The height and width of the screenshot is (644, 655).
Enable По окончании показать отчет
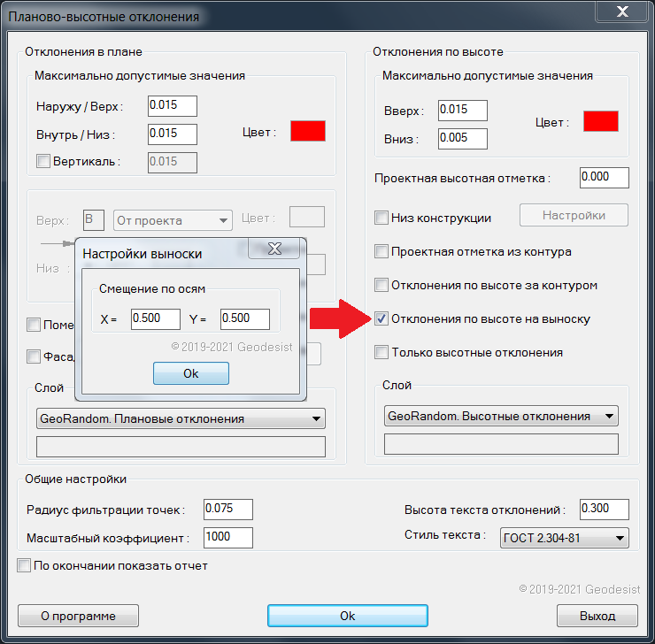tap(24, 565)
